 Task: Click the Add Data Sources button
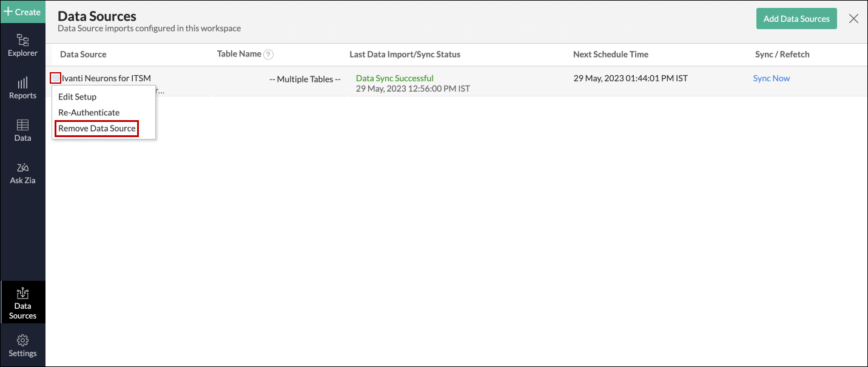coord(796,18)
